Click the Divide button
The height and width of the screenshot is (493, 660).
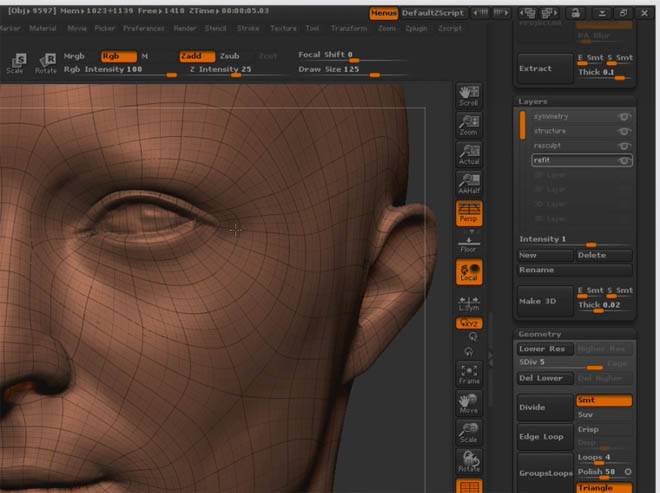pos(545,408)
